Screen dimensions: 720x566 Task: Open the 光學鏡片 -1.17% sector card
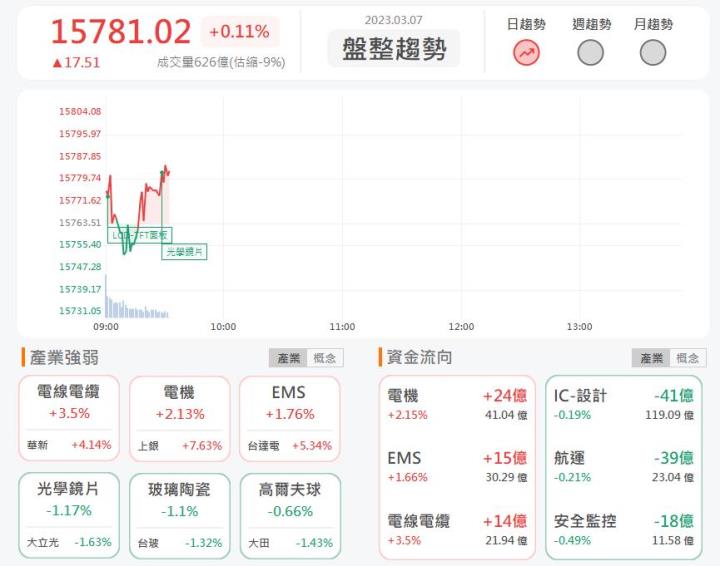click(69, 515)
